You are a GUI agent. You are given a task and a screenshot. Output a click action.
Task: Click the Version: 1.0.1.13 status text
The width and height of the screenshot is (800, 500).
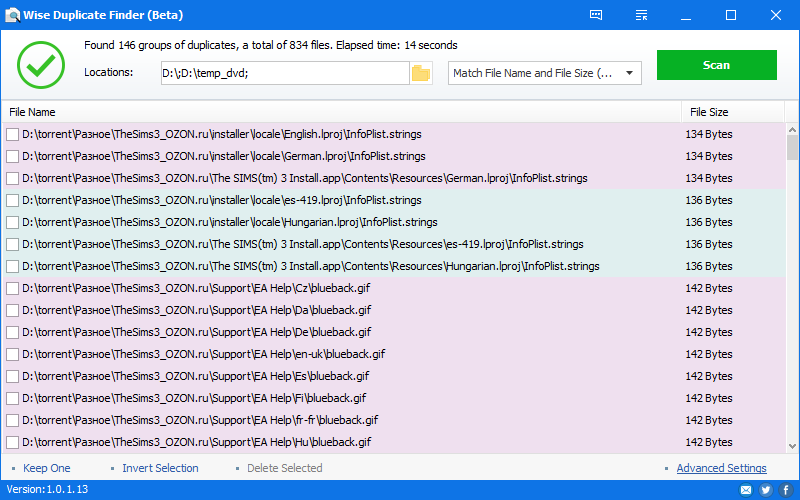tap(47, 489)
